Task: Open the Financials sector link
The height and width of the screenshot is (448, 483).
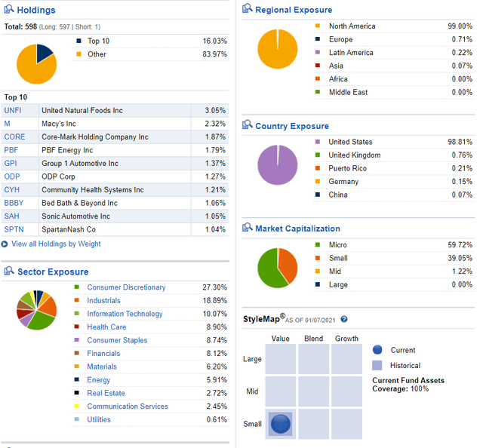Action: (103, 354)
